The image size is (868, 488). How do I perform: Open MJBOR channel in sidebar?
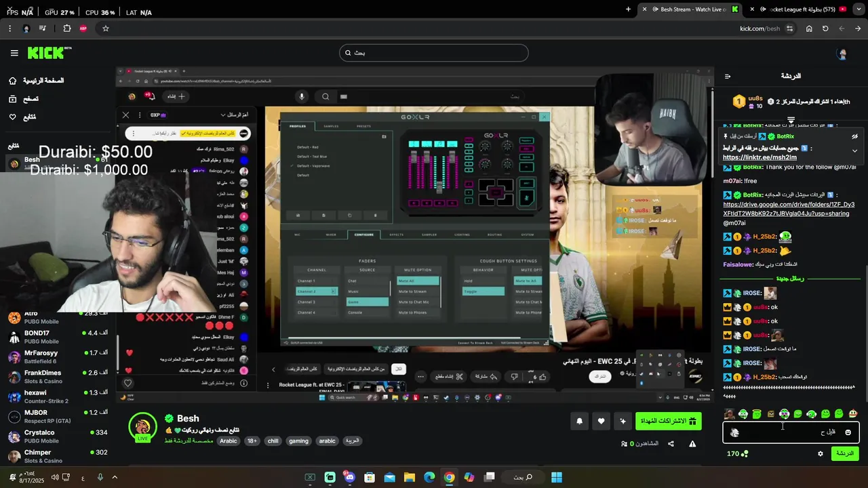click(x=58, y=415)
